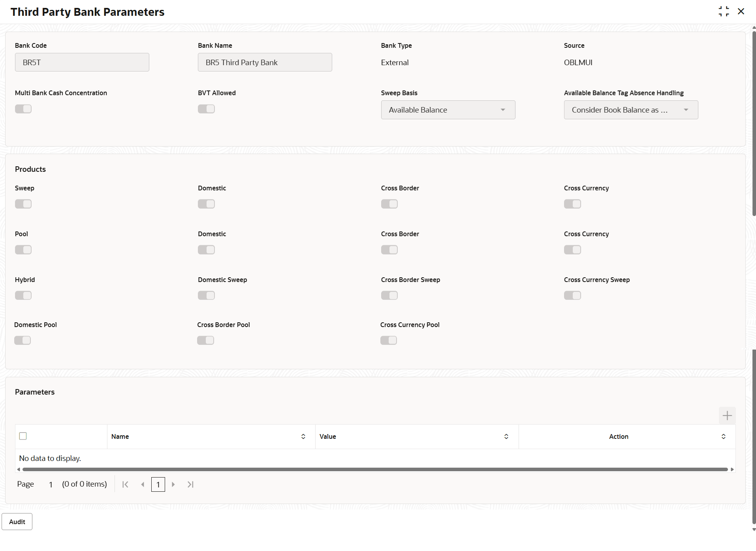Viewport: 756px width, 551px height.
Task: Click the page vertical scrollbar
Action: [x=754, y=123]
